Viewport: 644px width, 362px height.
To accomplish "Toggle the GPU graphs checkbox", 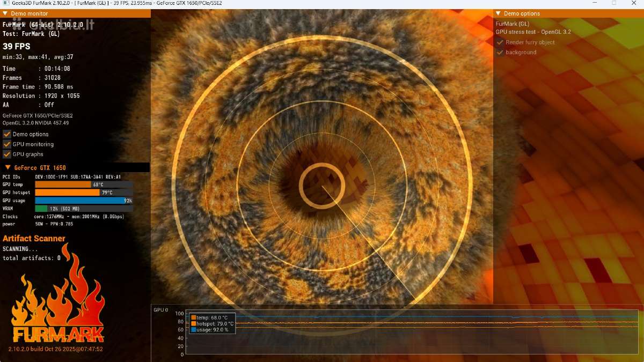I will click(7, 154).
